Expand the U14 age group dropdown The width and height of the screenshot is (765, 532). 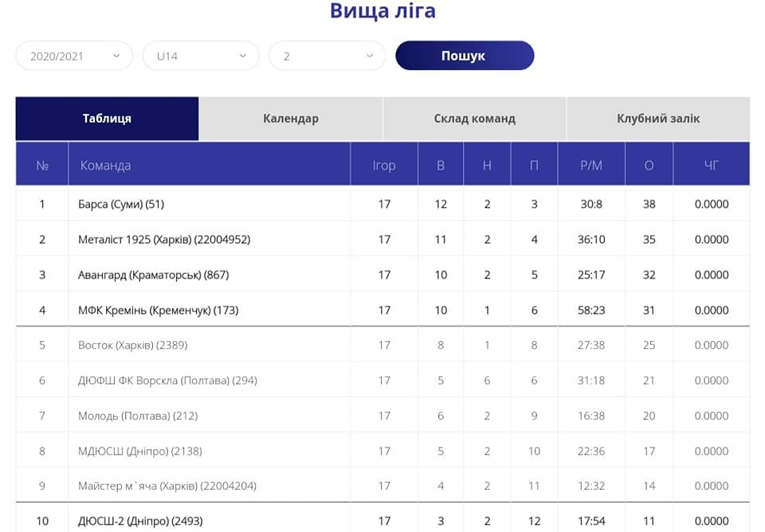[201, 56]
